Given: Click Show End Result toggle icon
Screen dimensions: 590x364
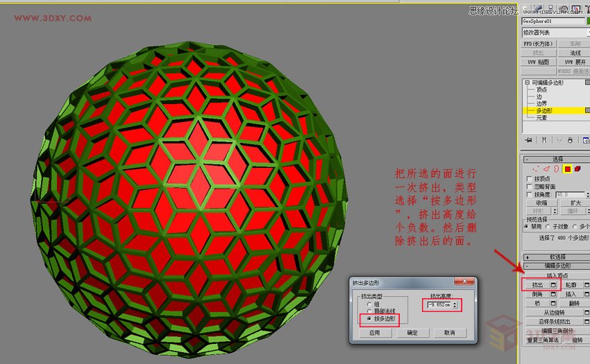Looking at the screenshot, I should click(543, 140).
